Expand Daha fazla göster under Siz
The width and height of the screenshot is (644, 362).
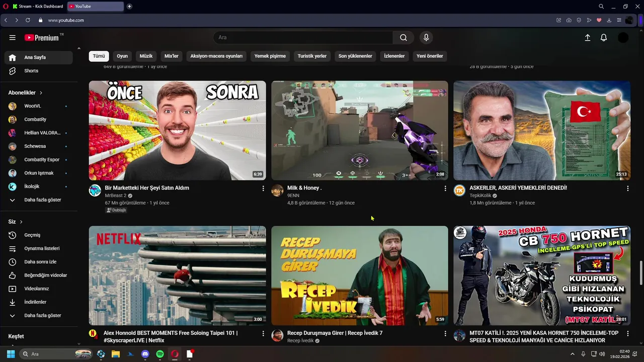click(39, 316)
